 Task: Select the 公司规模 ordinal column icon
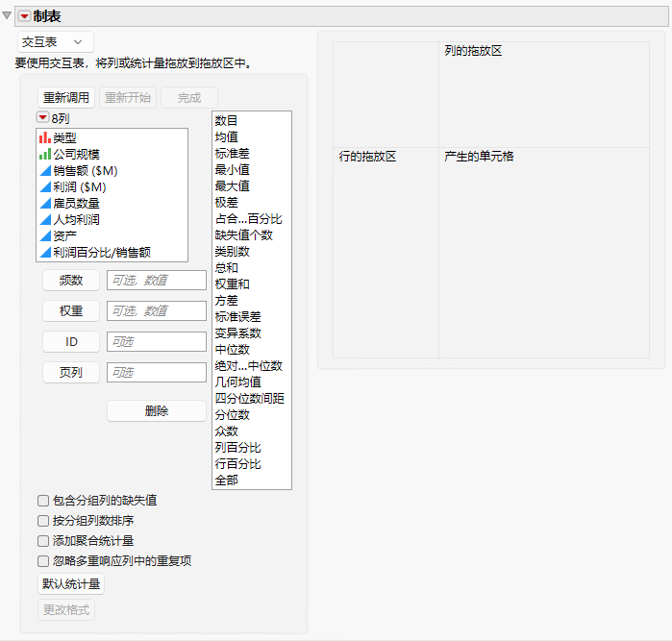[45, 154]
